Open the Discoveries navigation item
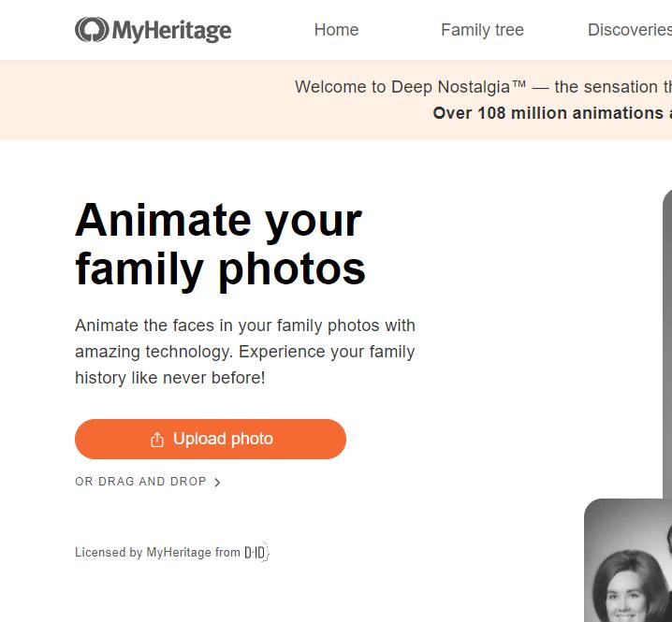Screen dimensions: 672x622 [x=629, y=30]
